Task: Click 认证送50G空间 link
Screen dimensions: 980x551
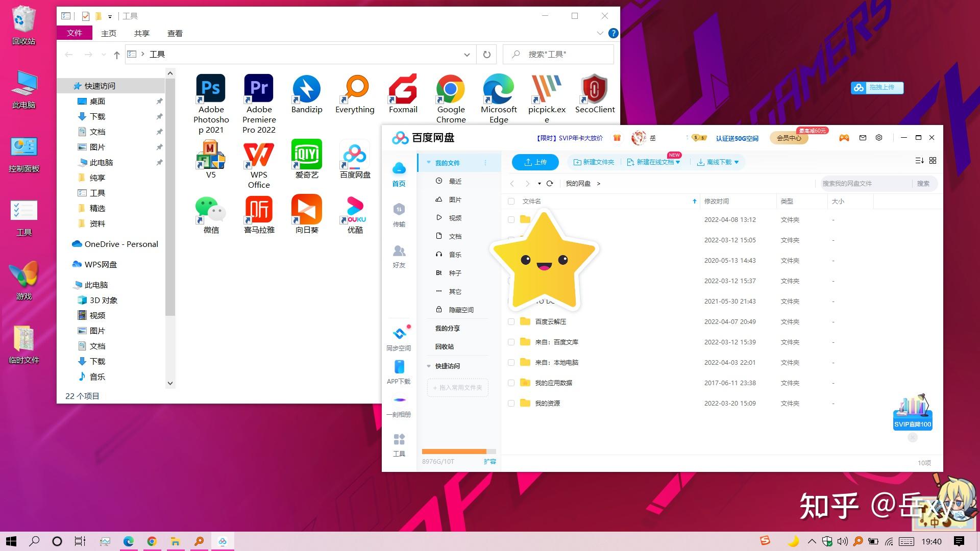Action: click(737, 138)
